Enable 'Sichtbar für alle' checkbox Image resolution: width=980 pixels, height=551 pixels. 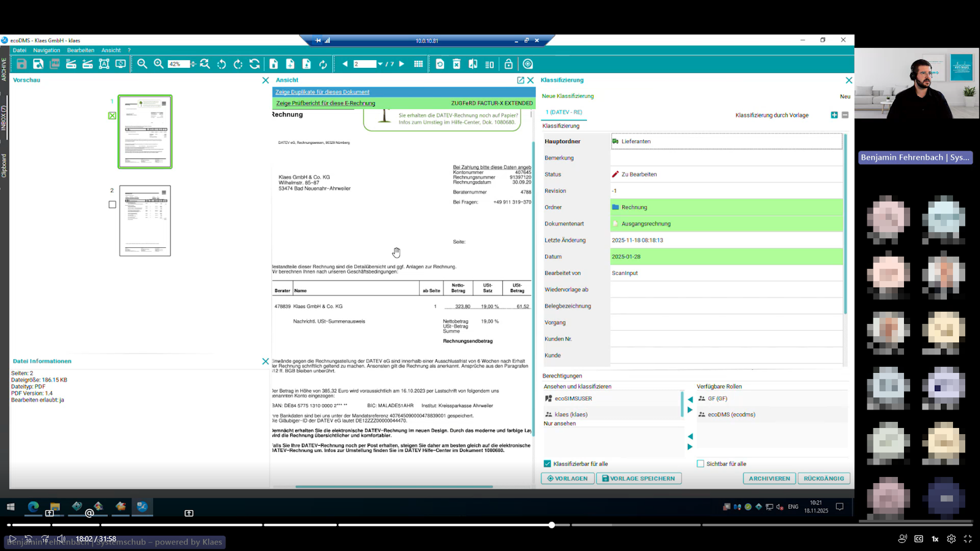[700, 463]
